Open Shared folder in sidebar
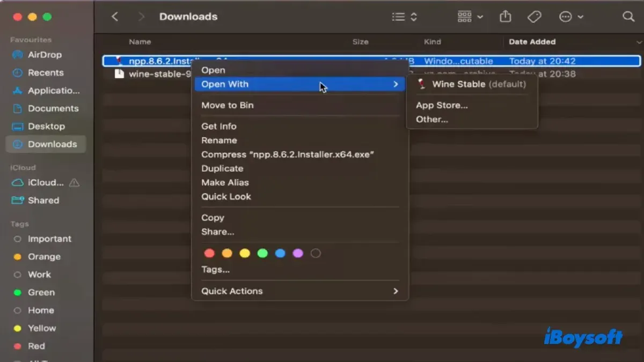Image resolution: width=644 pixels, height=362 pixels. pyautogui.click(x=35, y=200)
